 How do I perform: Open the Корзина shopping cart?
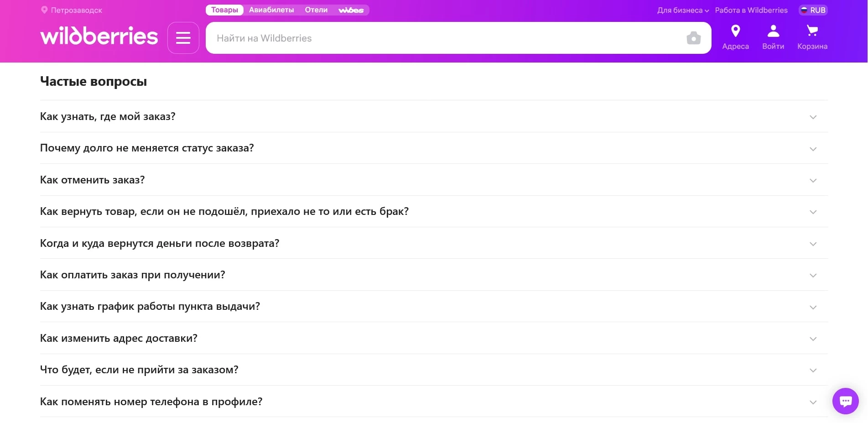(812, 37)
